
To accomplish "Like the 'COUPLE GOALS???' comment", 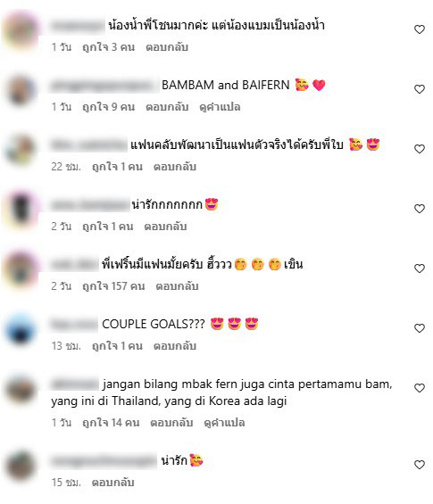I will coord(420,328).
